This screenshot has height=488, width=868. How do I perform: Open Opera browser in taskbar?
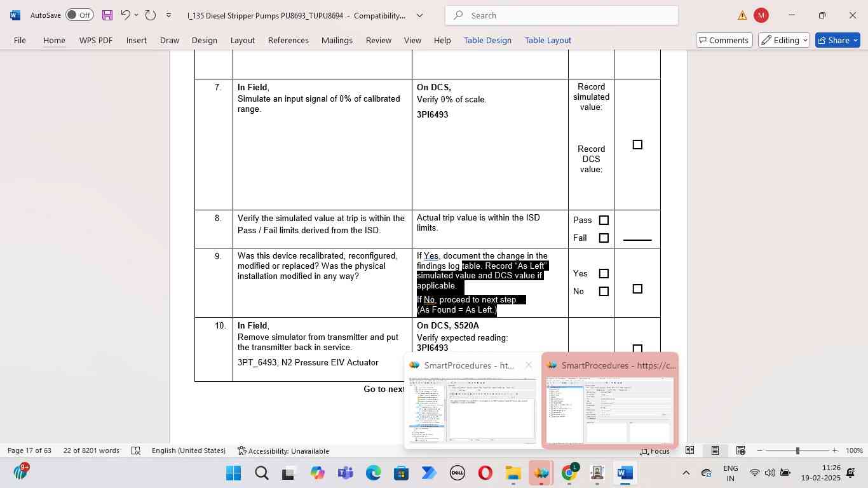pos(485,473)
